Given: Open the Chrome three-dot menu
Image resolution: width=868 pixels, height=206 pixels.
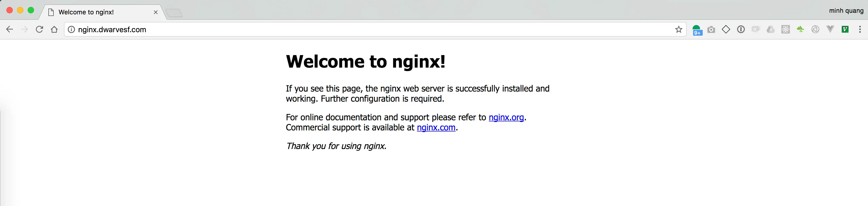Looking at the screenshot, I should click(860, 29).
